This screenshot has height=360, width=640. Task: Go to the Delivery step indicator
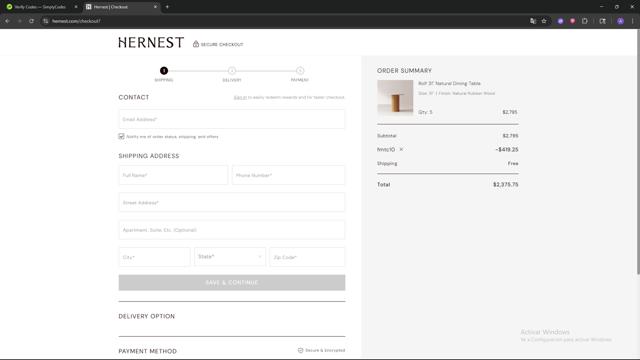point(232,71)
